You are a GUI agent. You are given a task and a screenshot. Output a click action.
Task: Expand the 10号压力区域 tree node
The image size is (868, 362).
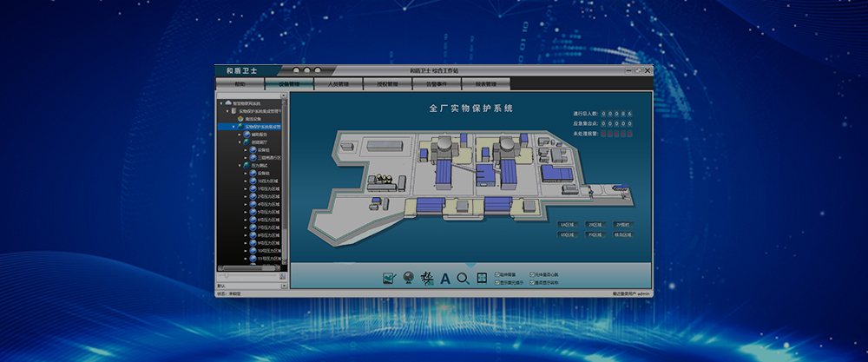(x=247, y=251)
